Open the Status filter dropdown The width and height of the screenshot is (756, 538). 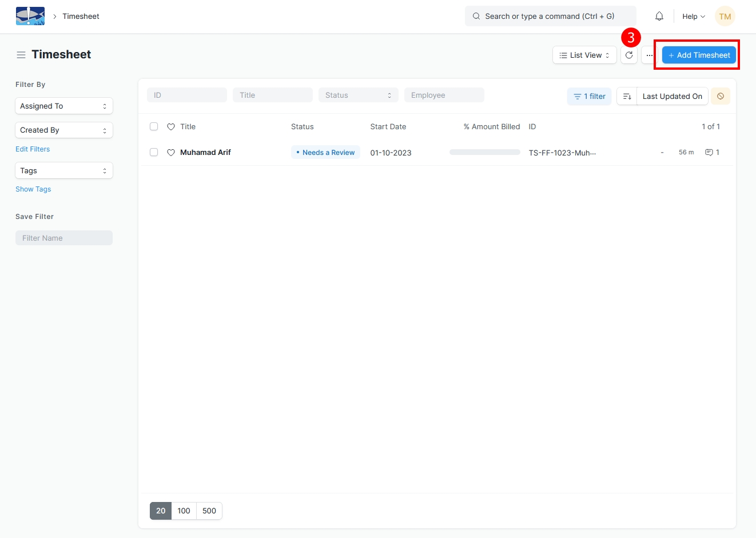pos(358,95)
